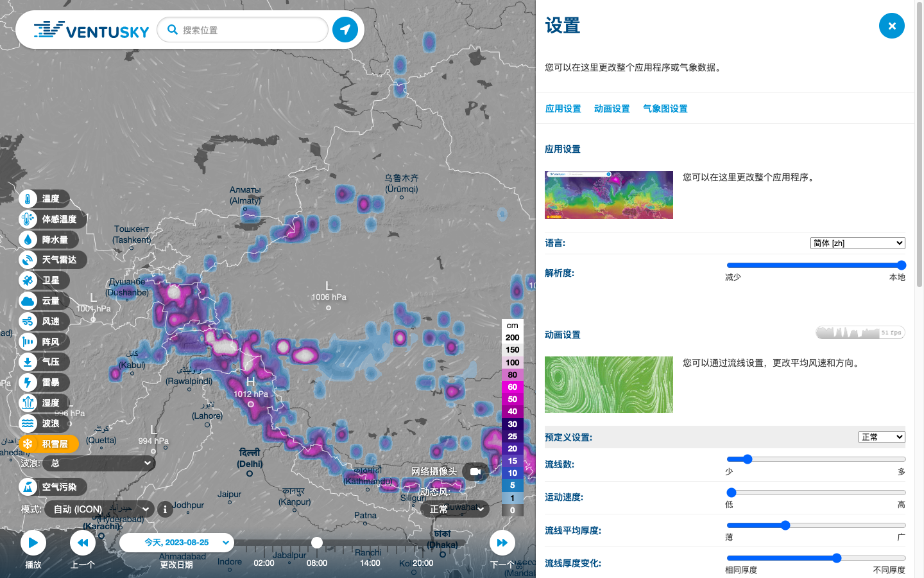Click the settings panel vertical scrollbar

pyautogui.click(x=920, y=144)
